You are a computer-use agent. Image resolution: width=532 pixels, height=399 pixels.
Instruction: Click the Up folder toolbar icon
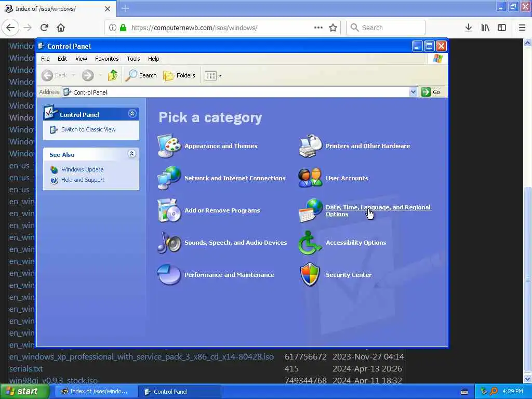[113, 75]
